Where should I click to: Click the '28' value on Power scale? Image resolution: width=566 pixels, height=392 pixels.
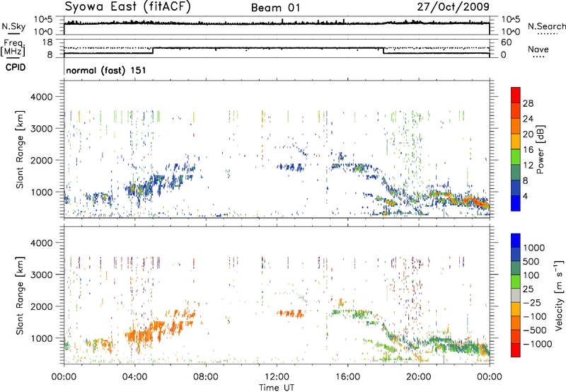(x=528, y=103)
